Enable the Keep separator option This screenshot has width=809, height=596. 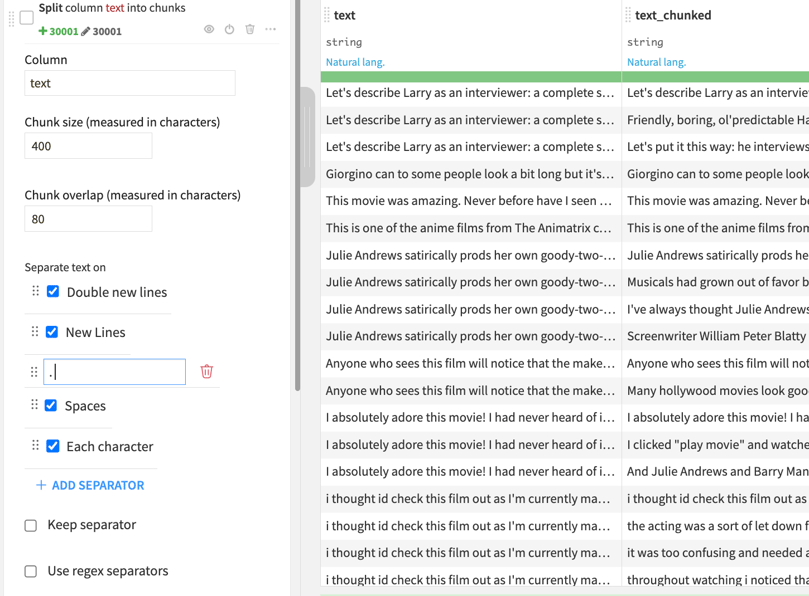(31, 525)
